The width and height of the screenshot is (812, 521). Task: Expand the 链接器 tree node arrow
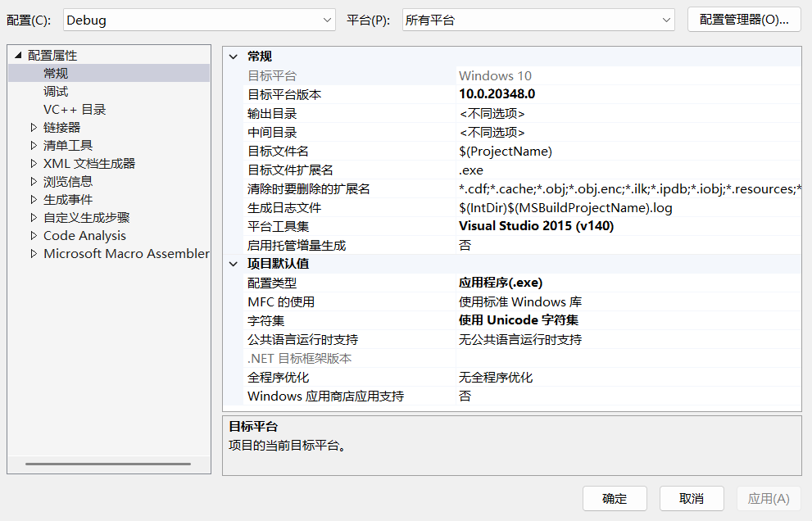pos(34,128)
